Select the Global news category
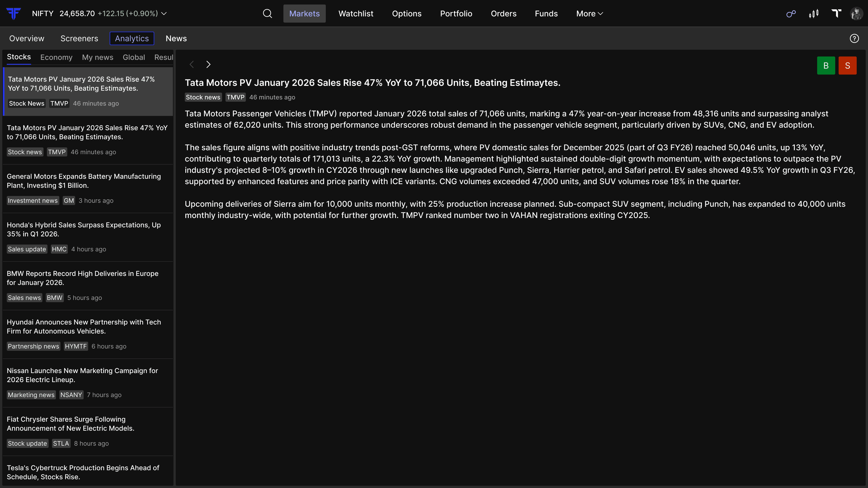The image size is (868, 488). click(134, 57)
